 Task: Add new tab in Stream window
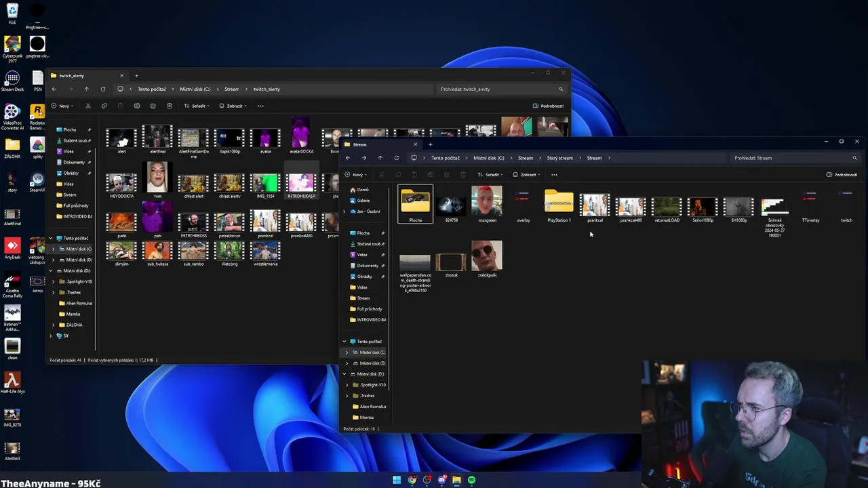[x=430, y=144]
